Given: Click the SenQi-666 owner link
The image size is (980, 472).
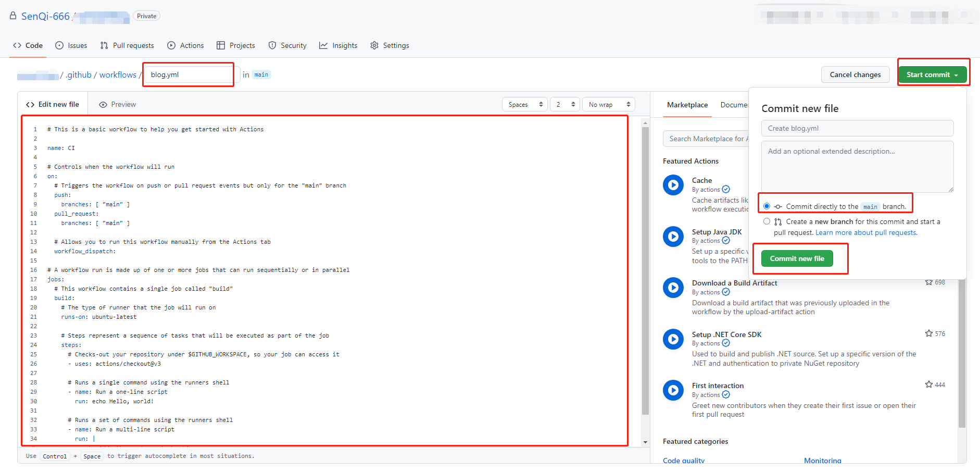Looking at the screenshot, I should point(45,16).
